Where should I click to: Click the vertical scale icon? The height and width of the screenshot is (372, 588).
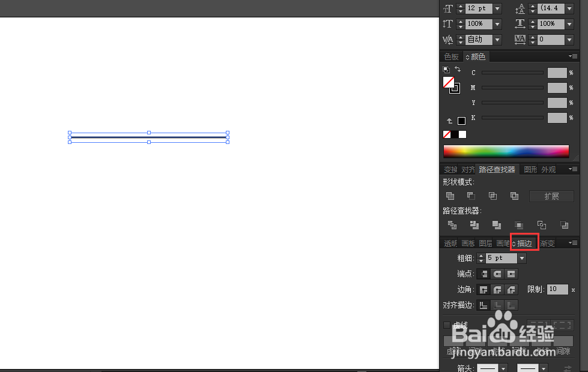447,24
